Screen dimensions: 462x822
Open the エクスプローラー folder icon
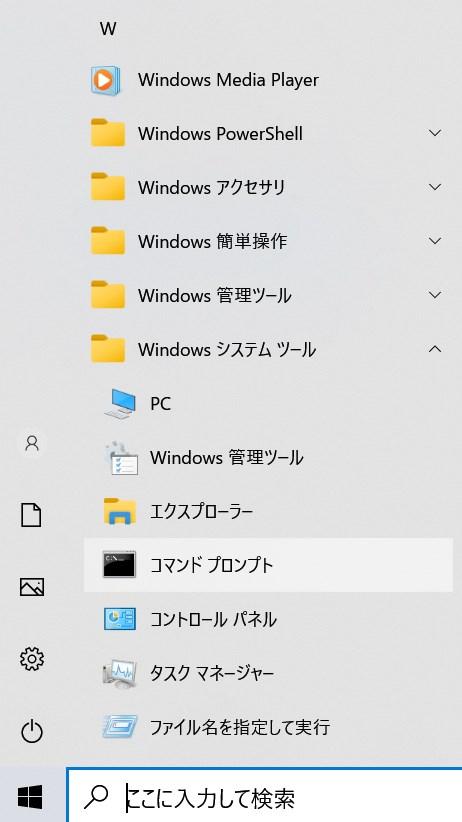click(x=120, y=512)
